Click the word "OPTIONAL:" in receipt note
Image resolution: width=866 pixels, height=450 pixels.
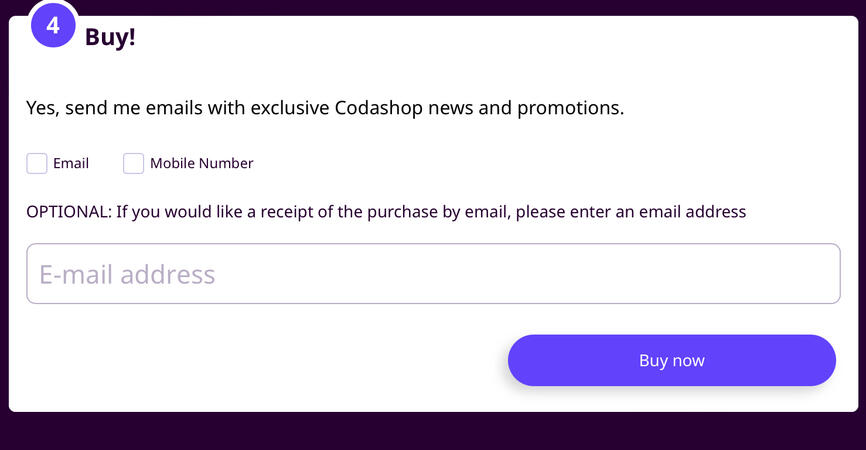pos(68,212)
